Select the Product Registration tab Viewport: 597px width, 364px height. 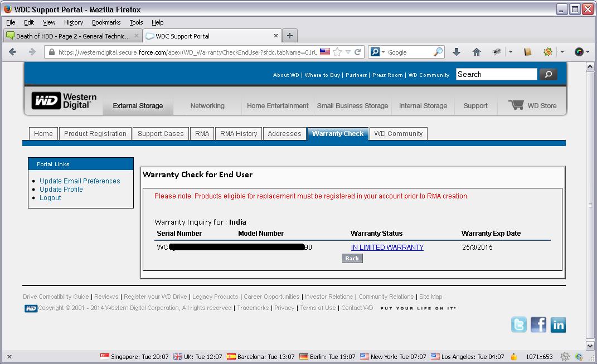95,134
